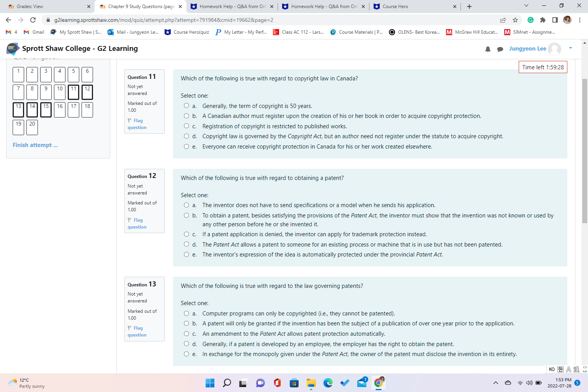Select option a for Question 11
Viewport: 588px width, 392px height.
coord(186,106)
